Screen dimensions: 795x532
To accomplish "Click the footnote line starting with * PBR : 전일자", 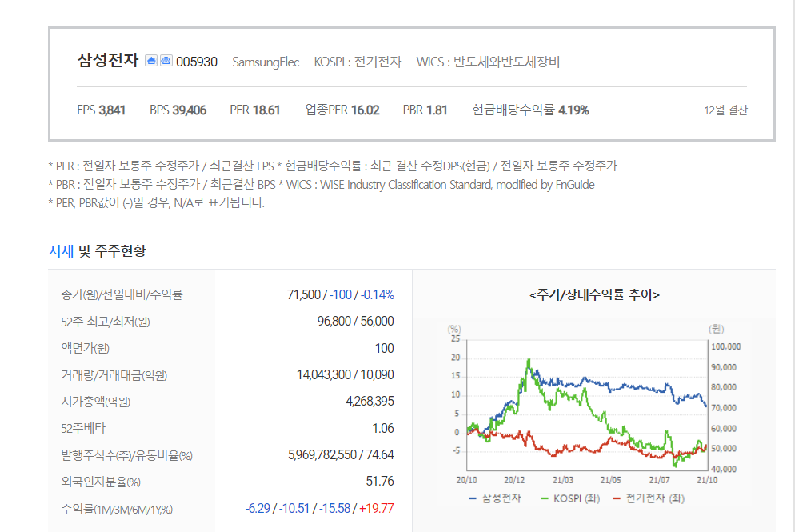I will point(322,185).
